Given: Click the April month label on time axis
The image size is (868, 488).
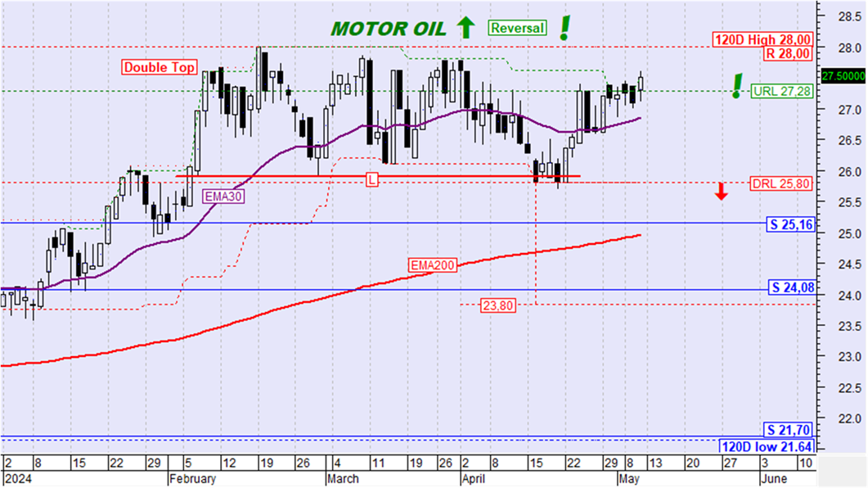Looking at the screenshot, I should [473, 478].
